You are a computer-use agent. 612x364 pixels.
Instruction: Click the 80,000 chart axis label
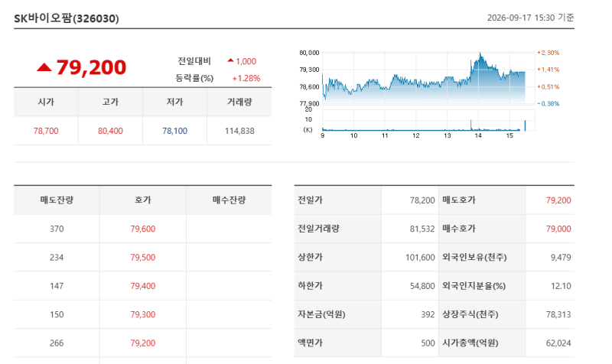tap(309, 53)
